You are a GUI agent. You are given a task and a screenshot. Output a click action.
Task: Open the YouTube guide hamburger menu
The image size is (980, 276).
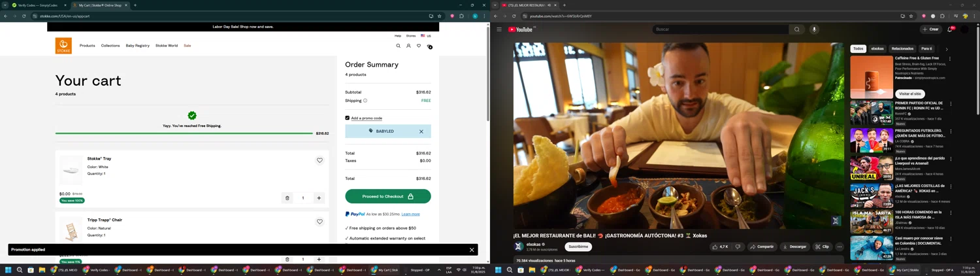[x=499, y=29]
